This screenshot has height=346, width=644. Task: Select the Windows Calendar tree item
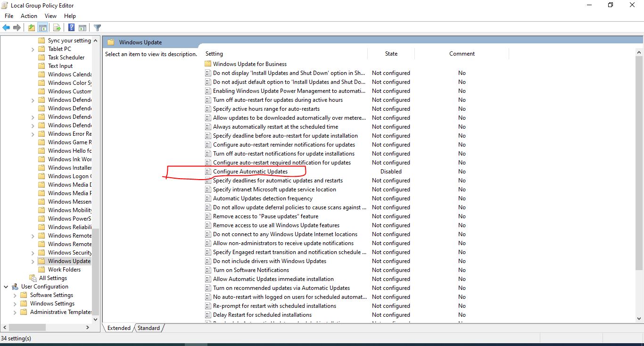pyautogui.click(x=70, y=74)
